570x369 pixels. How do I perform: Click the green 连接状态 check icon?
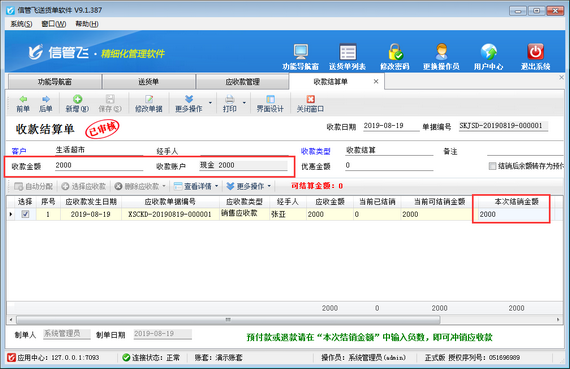click(126, 357)
